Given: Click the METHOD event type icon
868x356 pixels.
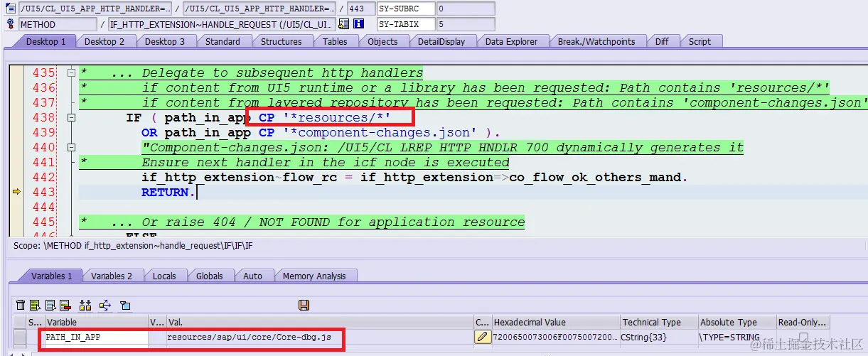Looking at the screenshot, I should tap(9, 24).
